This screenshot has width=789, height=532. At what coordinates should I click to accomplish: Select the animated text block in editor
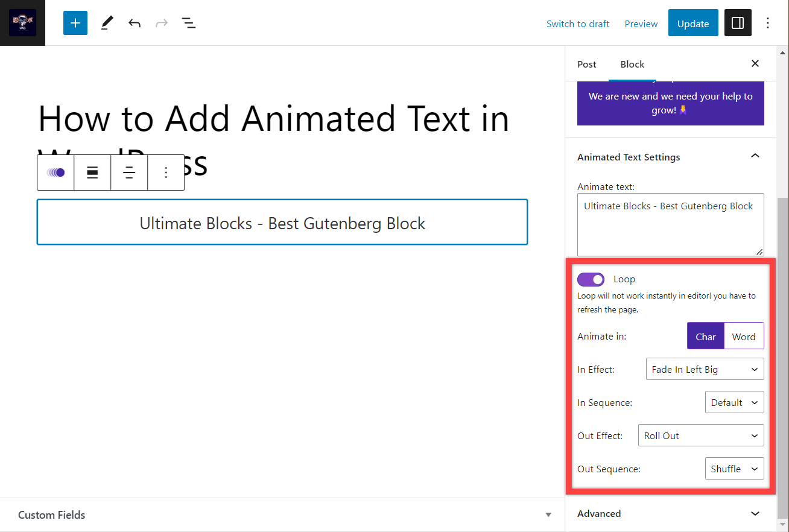click(282, 223)
